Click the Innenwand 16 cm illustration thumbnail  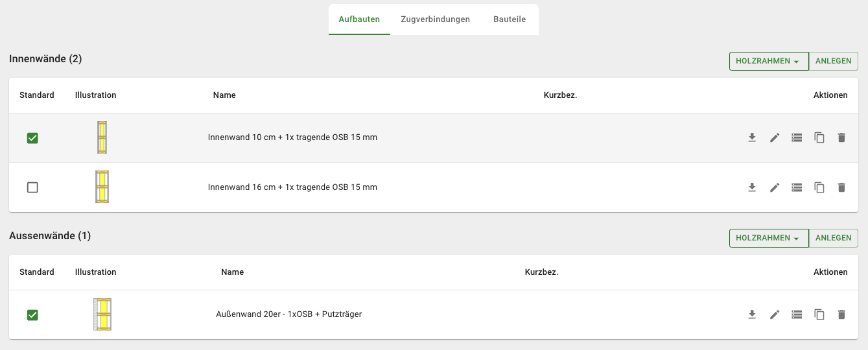click(102, 187)
